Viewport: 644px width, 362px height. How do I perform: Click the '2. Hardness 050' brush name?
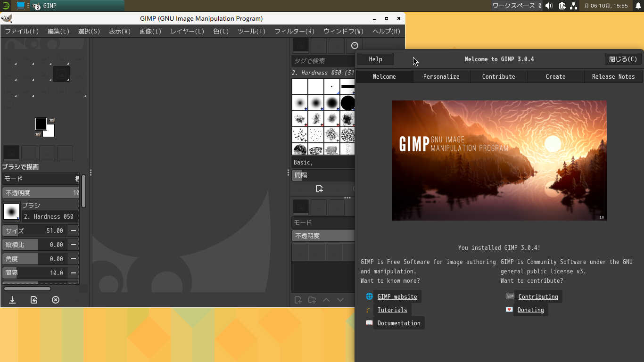pos(49,216)
